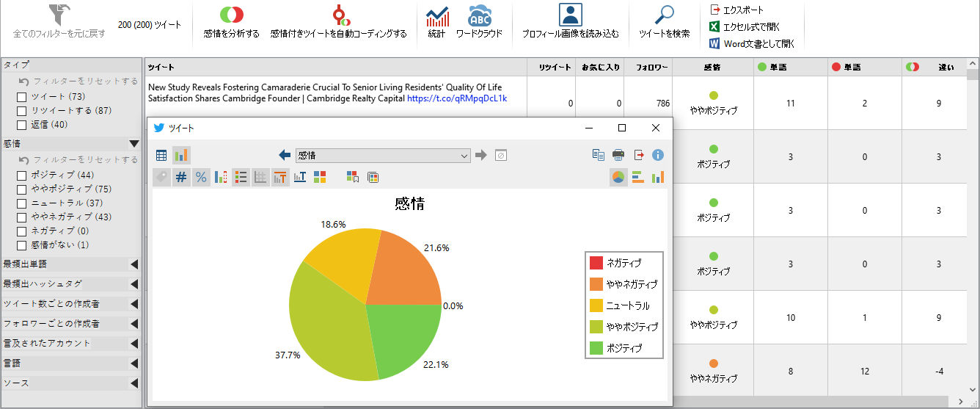The width and height of the screenshot is (980, 409).
Task: Check the リツイートする (87) filter
Action: (22, 111)
